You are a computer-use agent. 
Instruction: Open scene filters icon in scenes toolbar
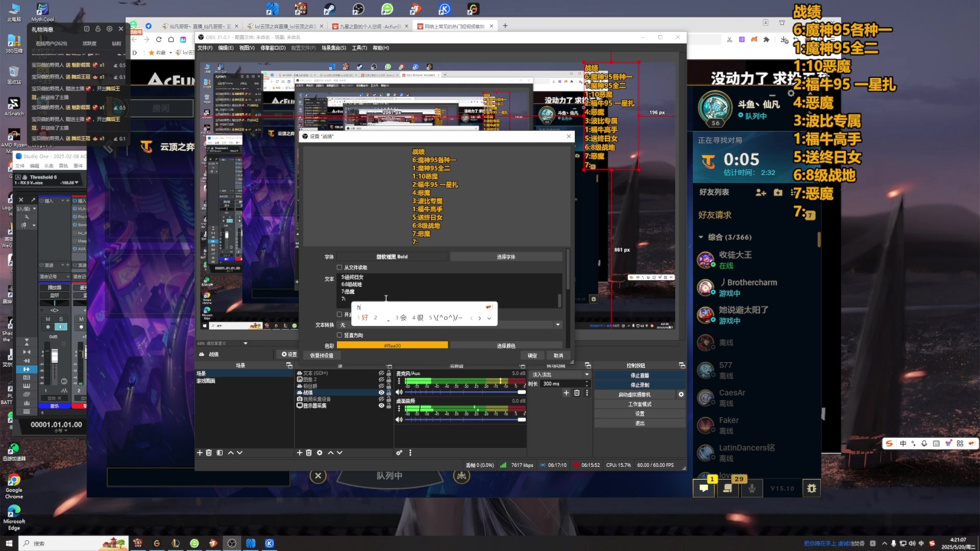219,453
